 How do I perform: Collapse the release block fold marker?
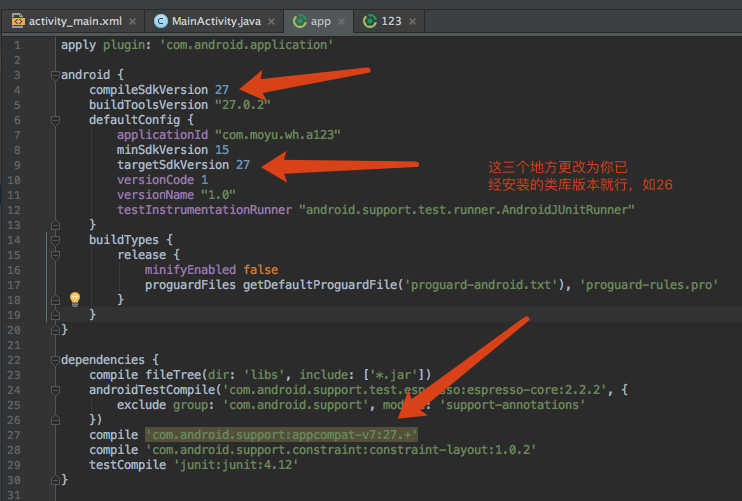[55, 255]
